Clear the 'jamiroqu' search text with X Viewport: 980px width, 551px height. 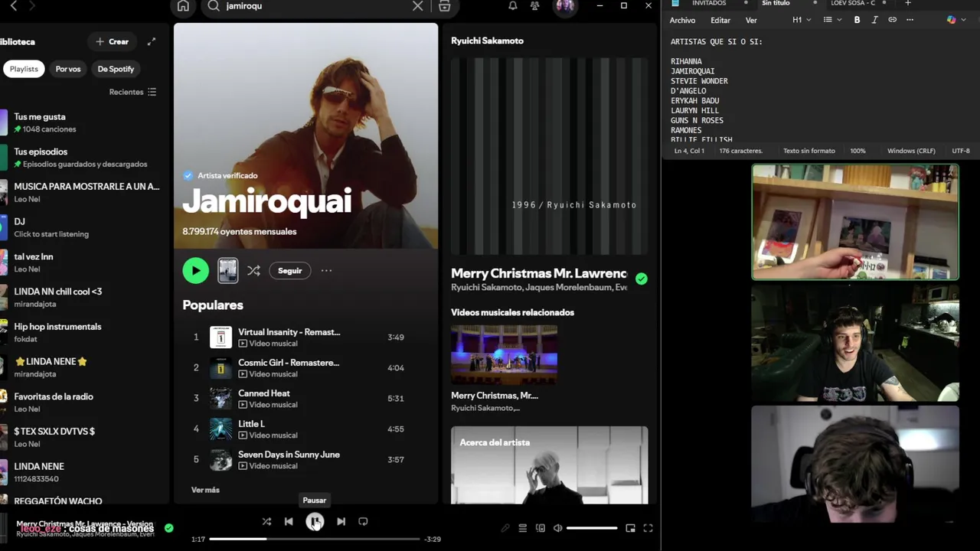pos(417,6)
